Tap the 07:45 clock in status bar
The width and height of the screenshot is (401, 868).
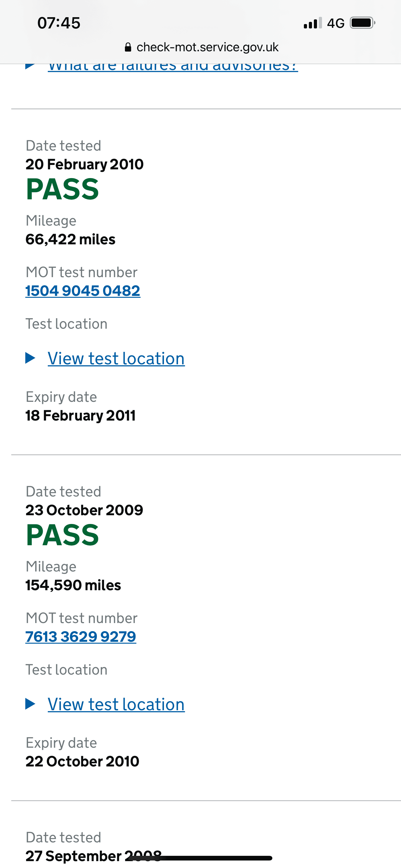(59, 23)
